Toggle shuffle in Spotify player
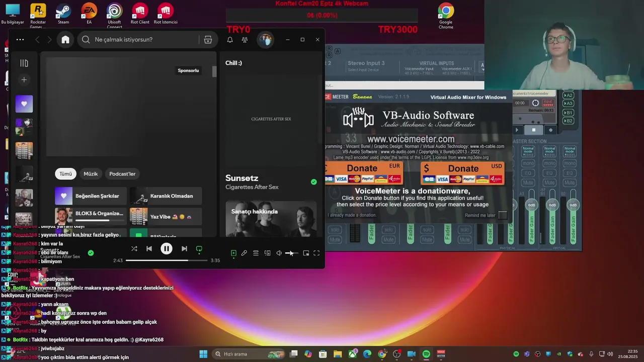 [134, 249]
